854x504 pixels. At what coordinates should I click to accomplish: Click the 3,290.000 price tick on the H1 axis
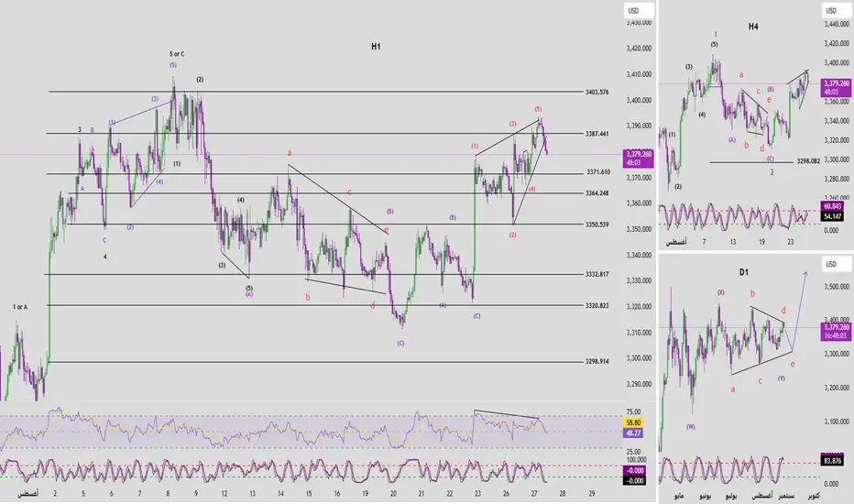pyautogui.click(x=639, y=384)
